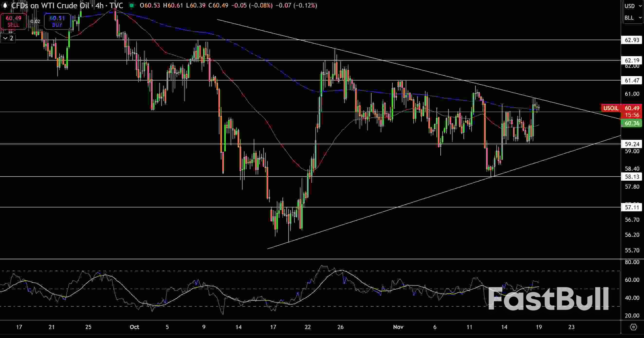Click the Nov date on time axis

(x=398, y=327)
